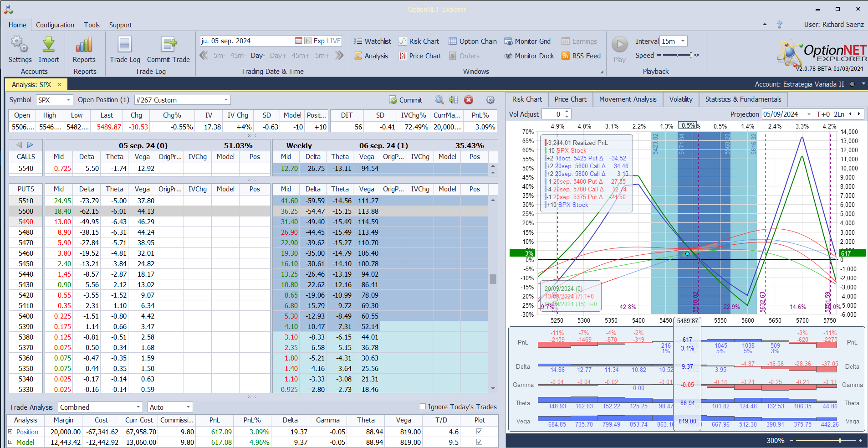868x448 pixels.
Task: Open the analysis settings gear icon
Action: [490, 100]
